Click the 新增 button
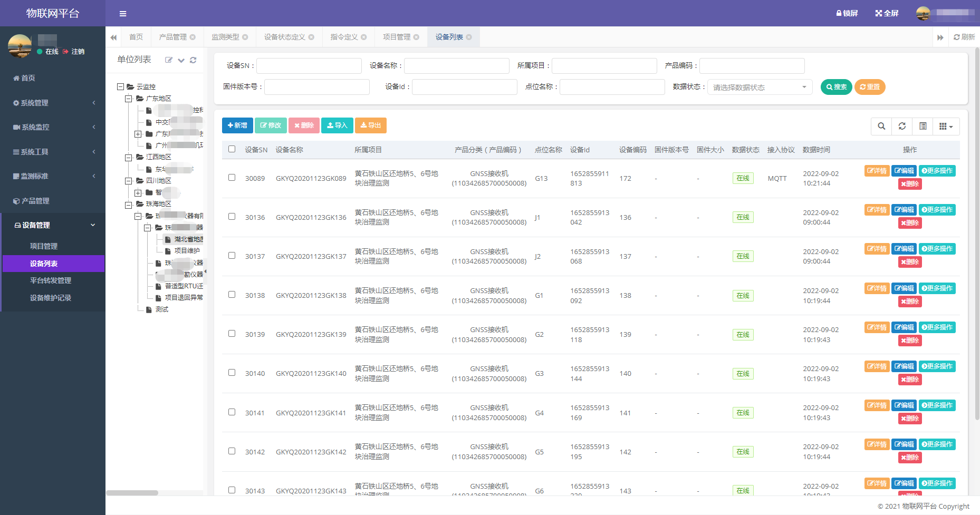Screen dimensions: 980x515 point(237,125)
